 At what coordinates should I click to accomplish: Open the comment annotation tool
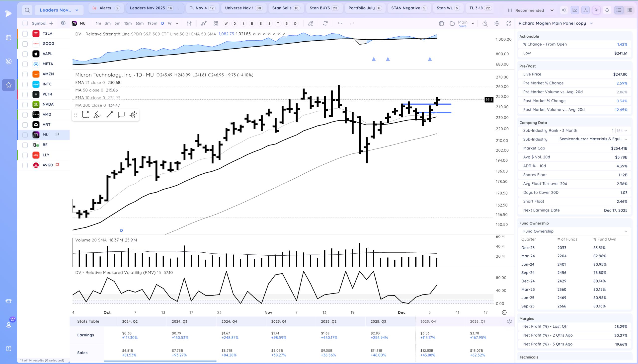pos(121,115)
